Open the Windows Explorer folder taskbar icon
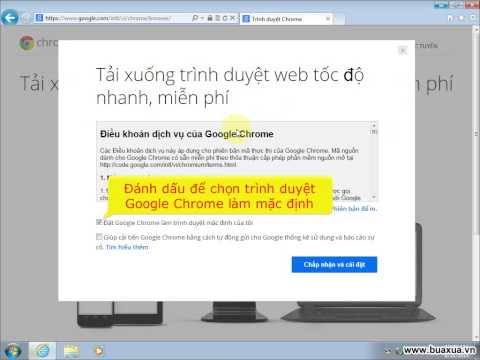 (71, 351)
